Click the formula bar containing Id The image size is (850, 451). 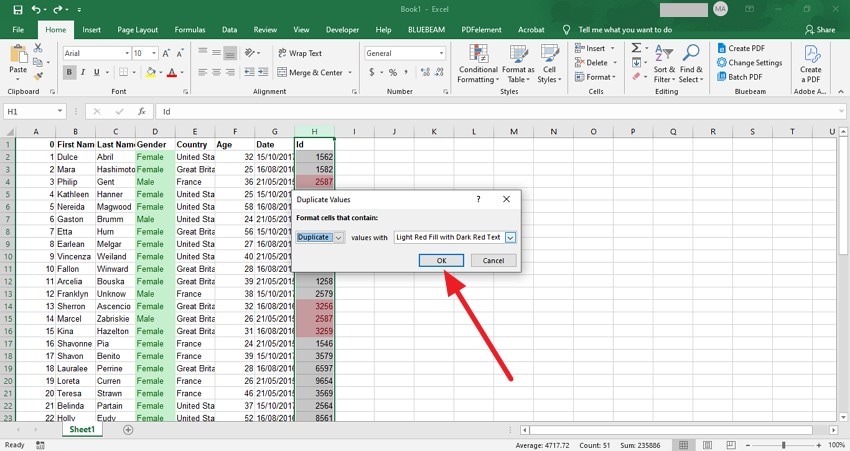[499, 112]
